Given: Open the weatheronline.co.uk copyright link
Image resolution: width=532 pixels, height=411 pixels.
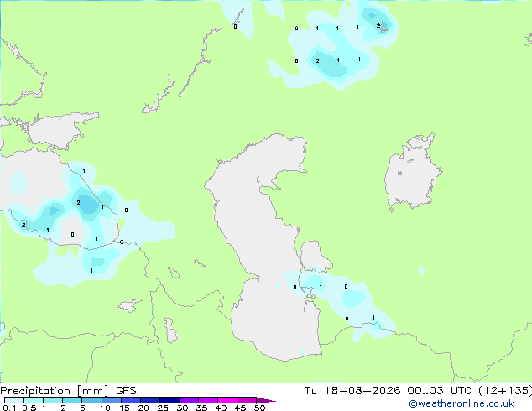Looking at the screenshot, I should tap(462, 403).
